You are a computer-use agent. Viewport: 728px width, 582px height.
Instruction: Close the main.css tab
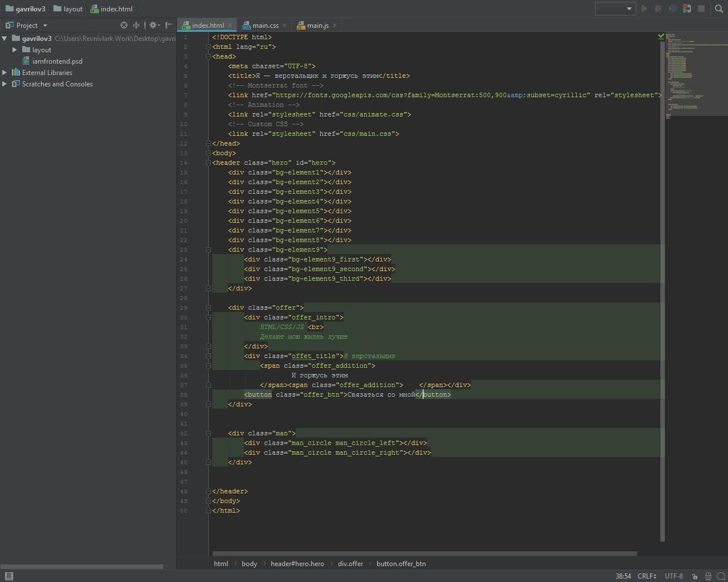[x=285, y=25]
